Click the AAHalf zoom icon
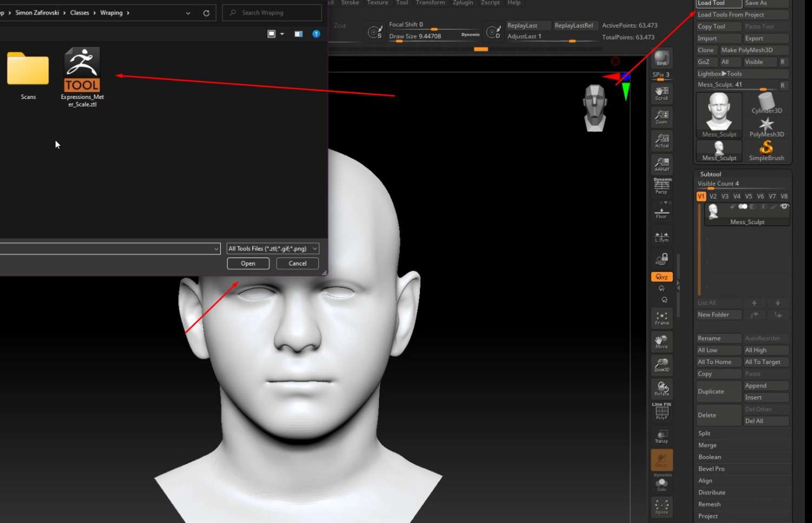 coord(662,164)
